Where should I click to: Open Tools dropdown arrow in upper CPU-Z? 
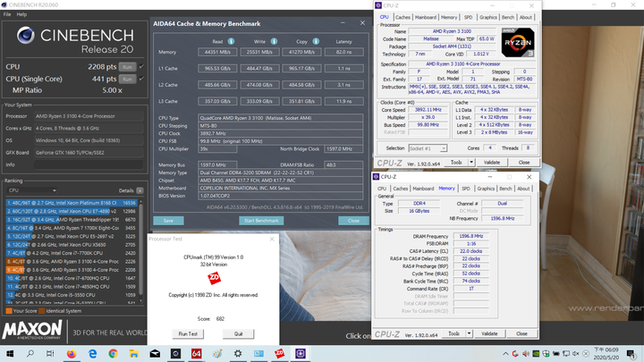coord(471,163)
